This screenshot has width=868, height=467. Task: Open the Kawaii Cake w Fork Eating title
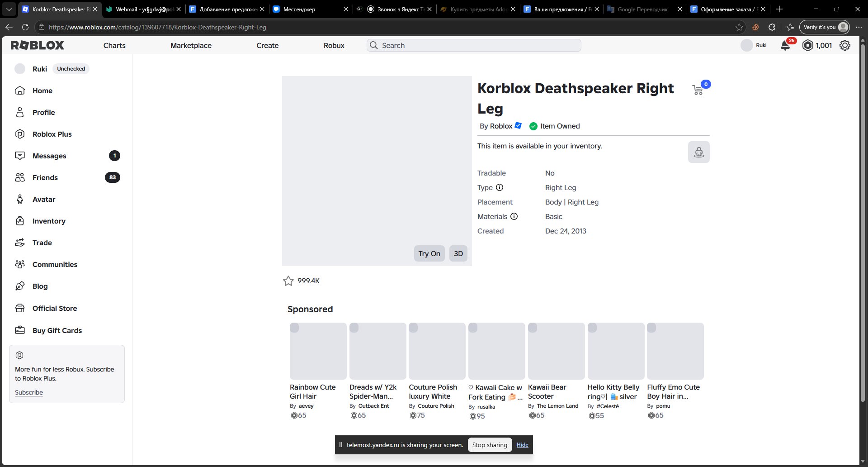pos(495,392)
